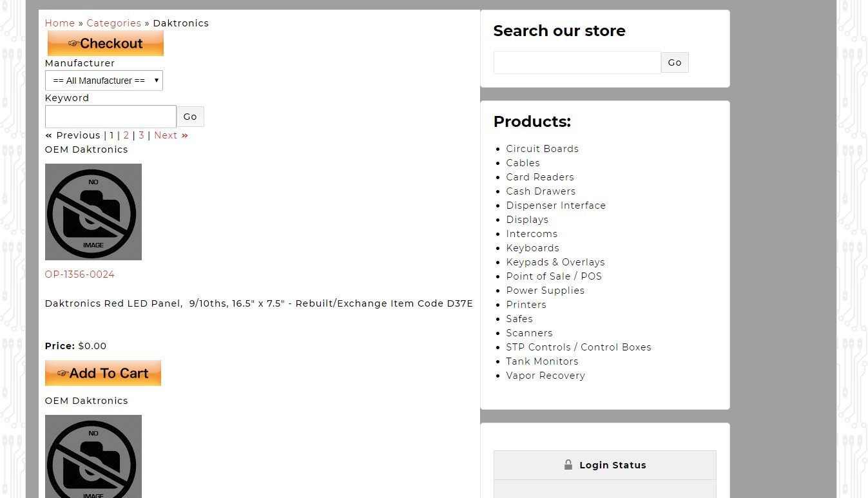Open the first product's no-image thumbnail

pos(93,212)
